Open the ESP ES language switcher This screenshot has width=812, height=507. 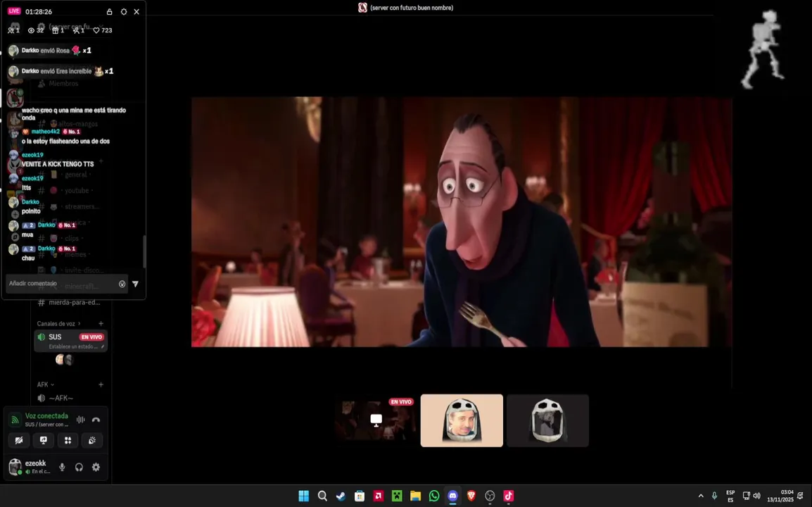730,496
